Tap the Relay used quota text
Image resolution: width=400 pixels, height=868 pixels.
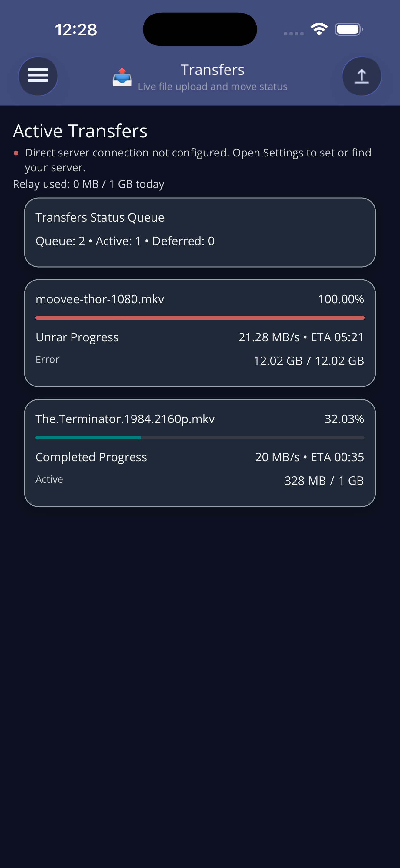88,184
